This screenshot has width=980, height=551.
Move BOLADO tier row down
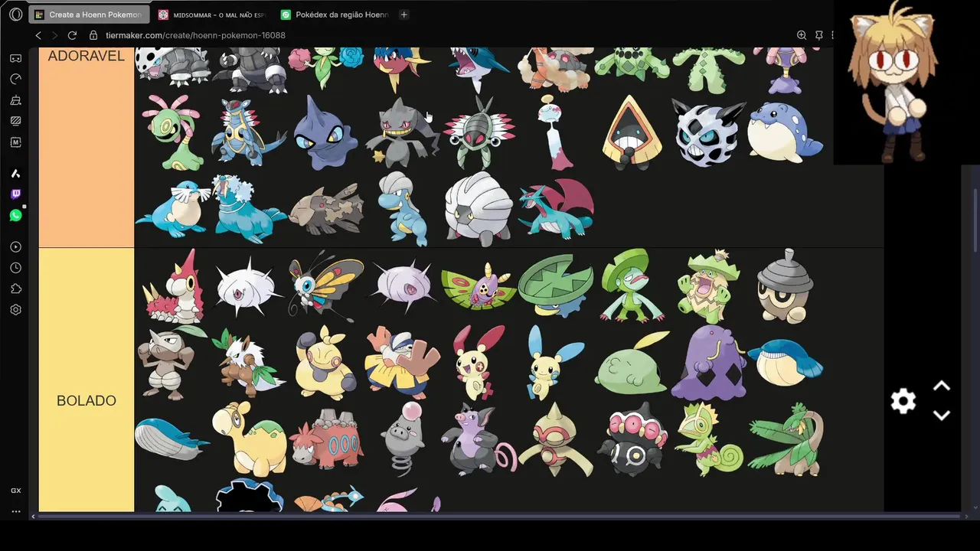942,415
